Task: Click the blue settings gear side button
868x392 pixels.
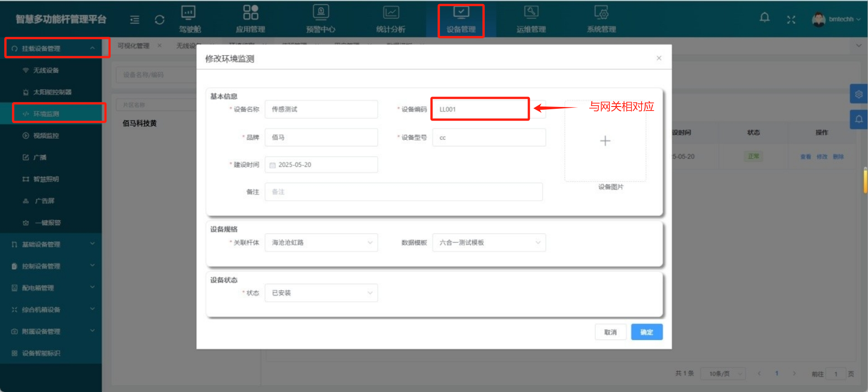Action: [x=858, y=94]
